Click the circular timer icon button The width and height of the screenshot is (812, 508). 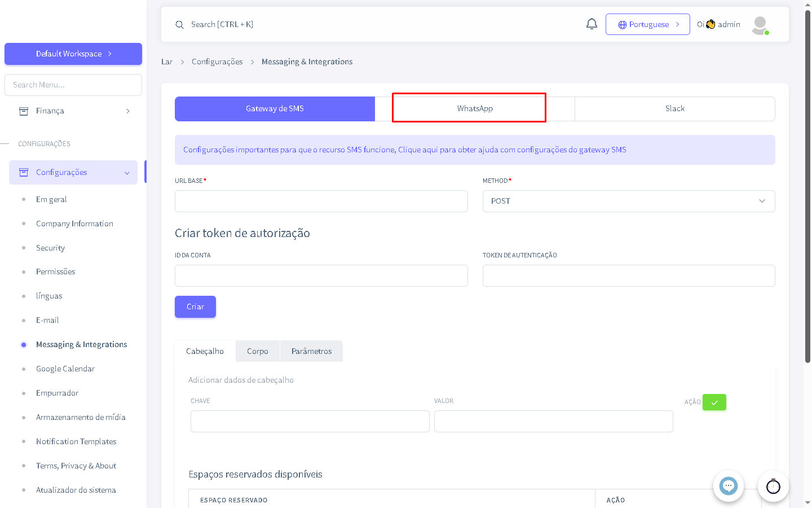click(x=773, y=486)
